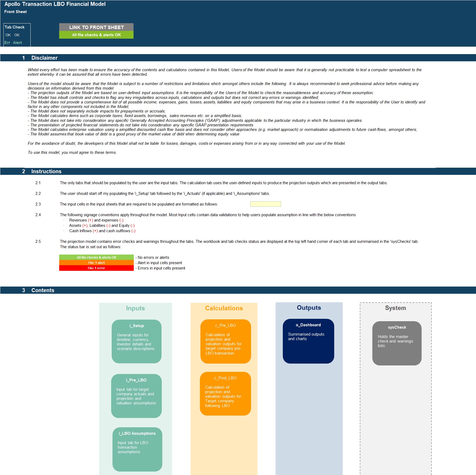This screenshot has height=475, width=476.
Task: Select 'To use this model, you must agree' line
Action: coord(72,152)
